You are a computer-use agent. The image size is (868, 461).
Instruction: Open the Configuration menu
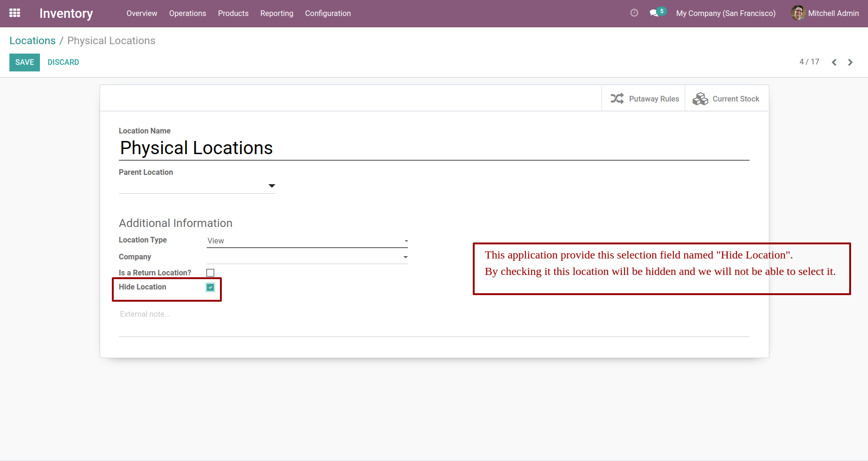[328, 13]
